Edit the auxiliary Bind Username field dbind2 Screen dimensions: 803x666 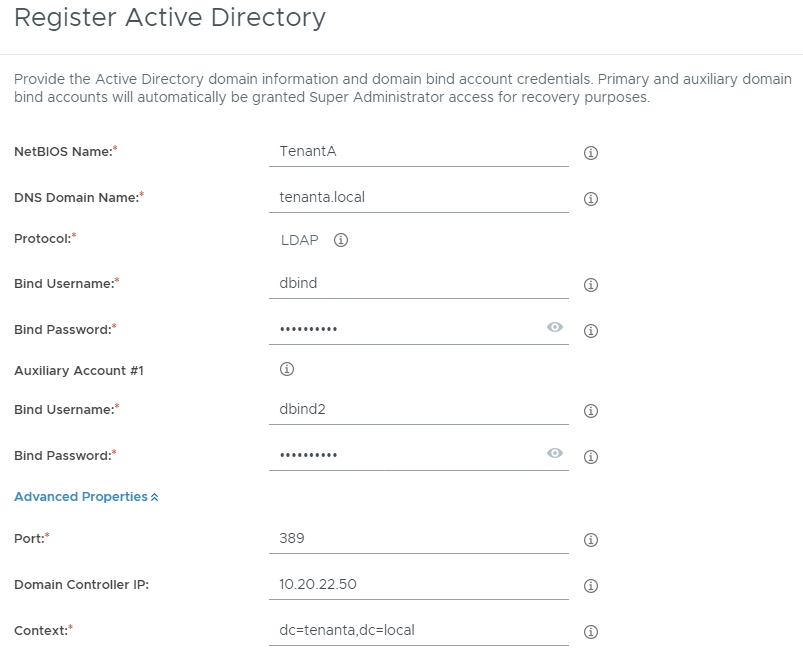418,410
